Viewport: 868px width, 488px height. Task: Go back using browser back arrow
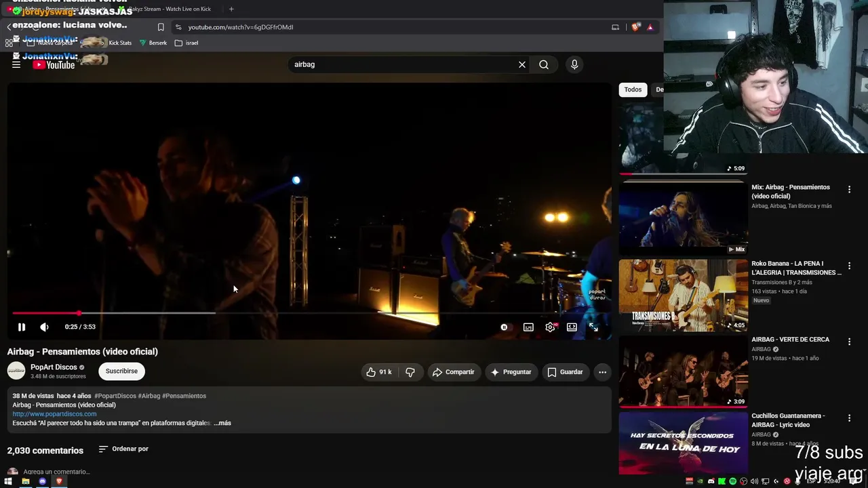pyautogui.click(x=9, y=27)
